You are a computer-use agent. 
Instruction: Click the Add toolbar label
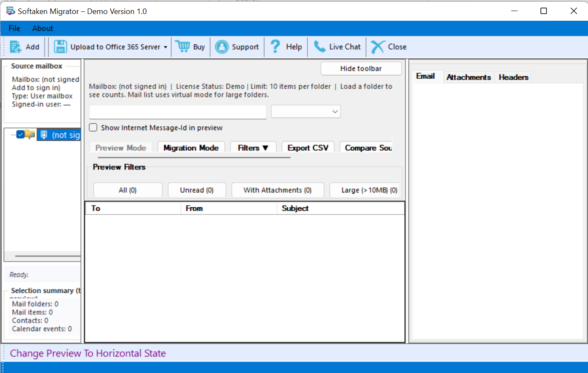coord(32,47)
